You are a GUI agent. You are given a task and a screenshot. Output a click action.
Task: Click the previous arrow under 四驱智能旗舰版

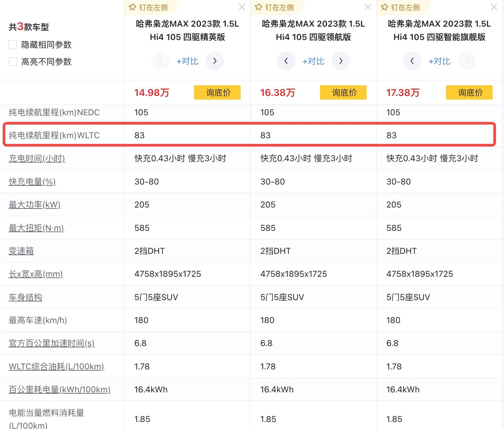pyautogui.click(x=412, y=61)
